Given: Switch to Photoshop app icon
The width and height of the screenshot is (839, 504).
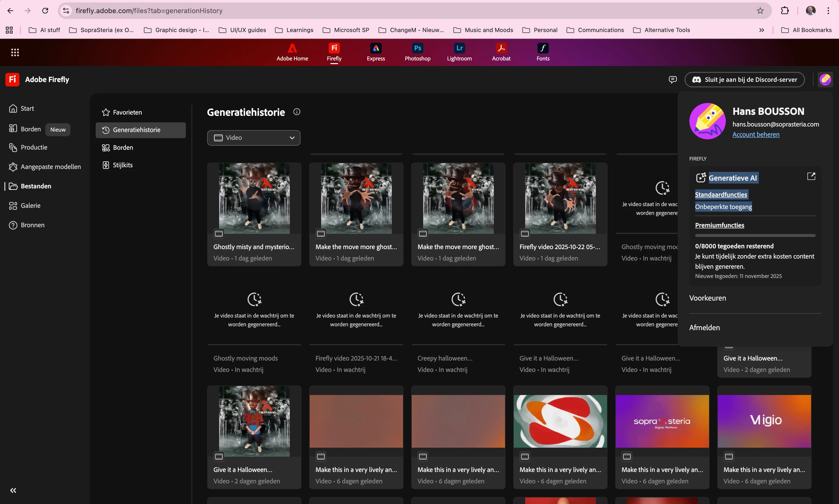Looking at the screenshot, I should (x=417, y=48).
